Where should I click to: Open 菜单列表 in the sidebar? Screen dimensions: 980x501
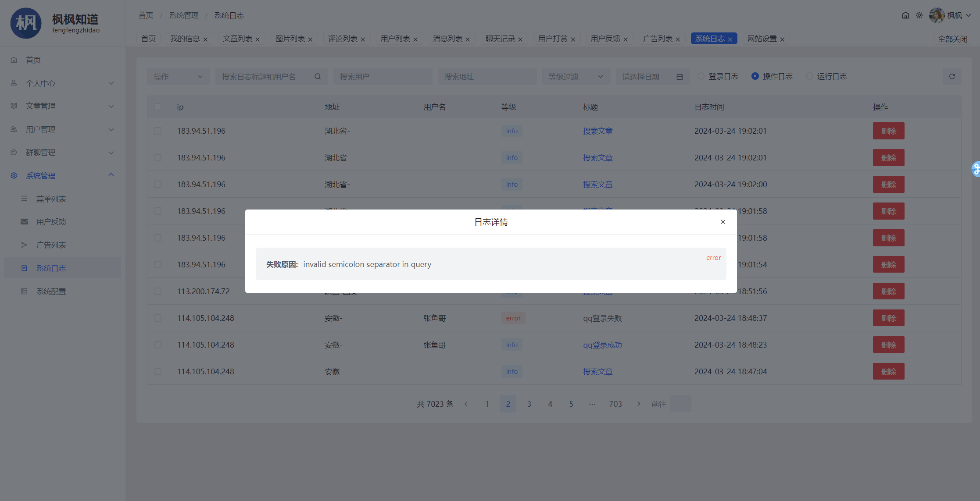click(51, 199)
